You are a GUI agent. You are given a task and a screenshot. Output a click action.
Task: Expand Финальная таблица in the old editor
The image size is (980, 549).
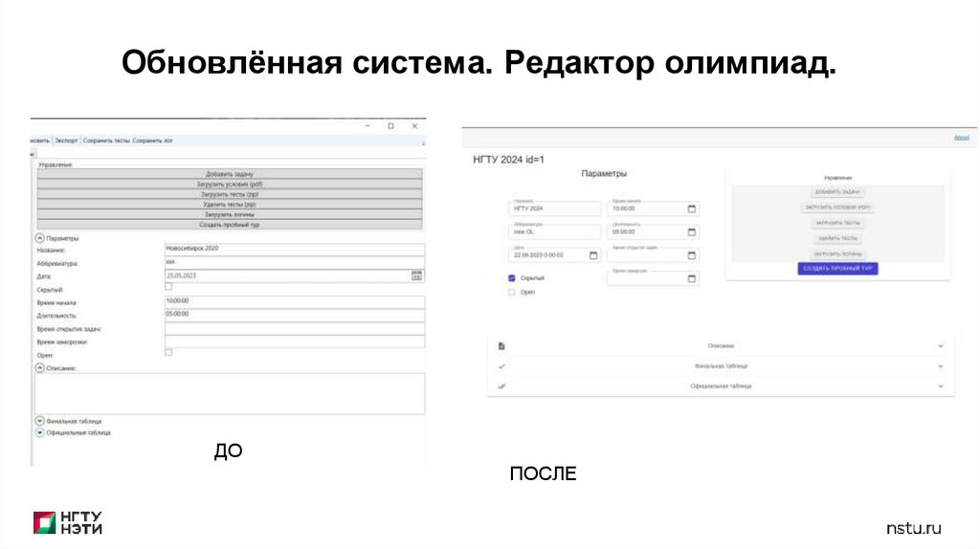tap(40, 421)
